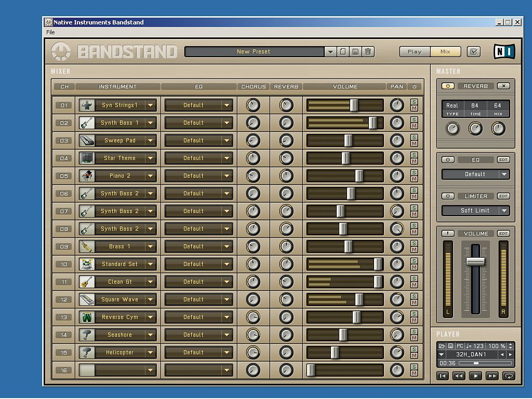Click the master Reverb Time knob
Viewport: 532px width, 399px height.
pos(476,129)
